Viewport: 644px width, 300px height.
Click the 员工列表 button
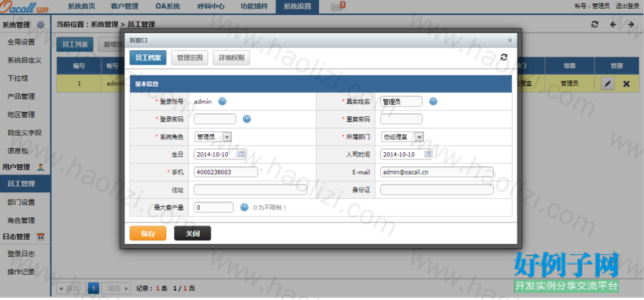[x=75, y=44]
